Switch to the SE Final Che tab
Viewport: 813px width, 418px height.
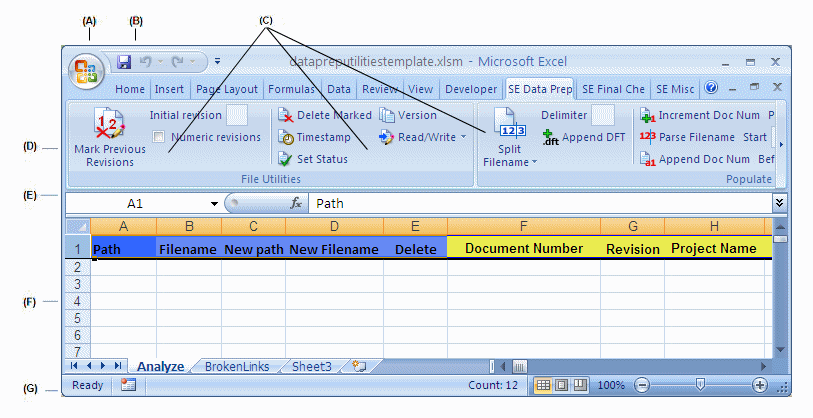click(613, 89)
